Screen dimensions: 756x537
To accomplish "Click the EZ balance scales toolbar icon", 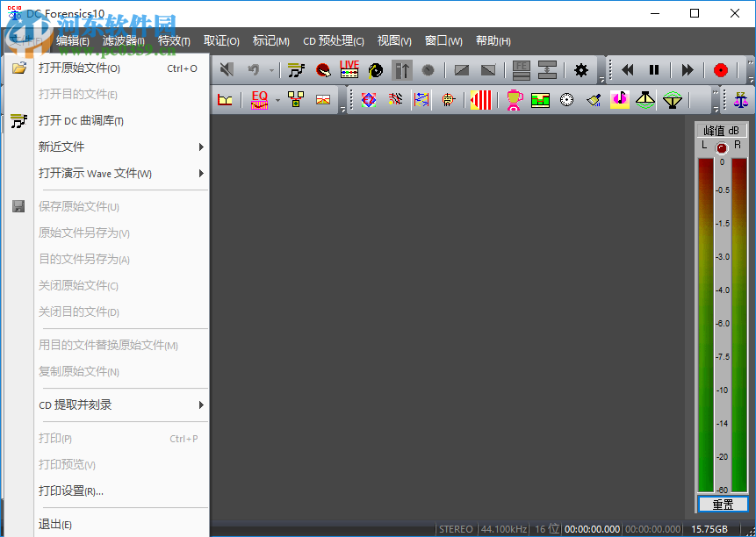I will [x=740, y=100].
